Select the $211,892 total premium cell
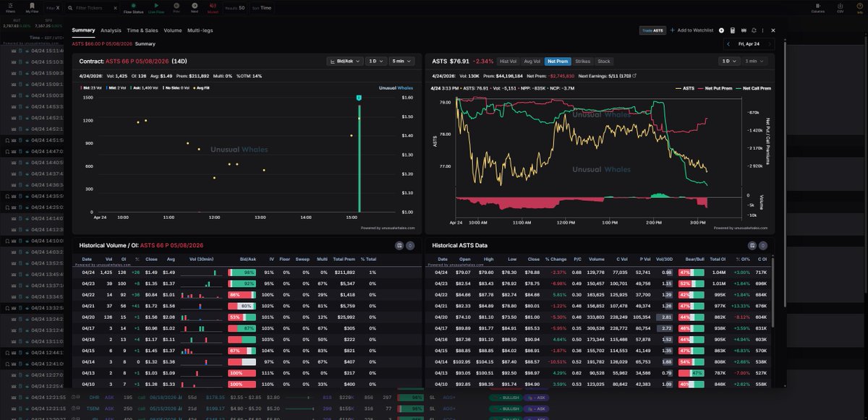Image resolution: width=868 pixels, height=420 pixels. point(344,272)
